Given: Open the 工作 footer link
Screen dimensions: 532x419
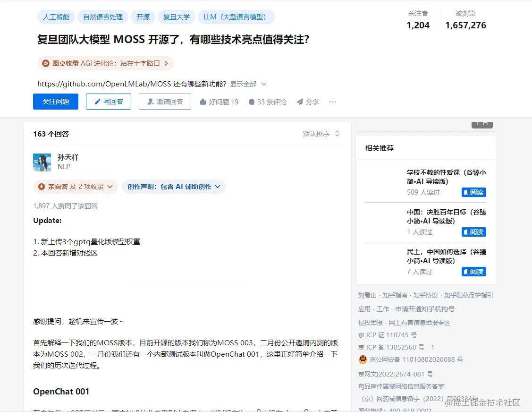Looking at the screenshot, I should [383, 309].
